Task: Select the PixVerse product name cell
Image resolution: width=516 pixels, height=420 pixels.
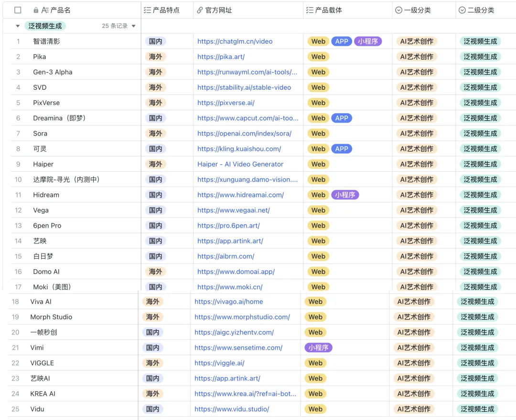Action: 46,103
